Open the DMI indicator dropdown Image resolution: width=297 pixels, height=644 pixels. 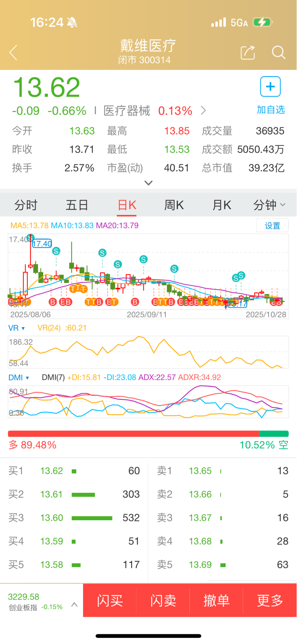[19, 378]
